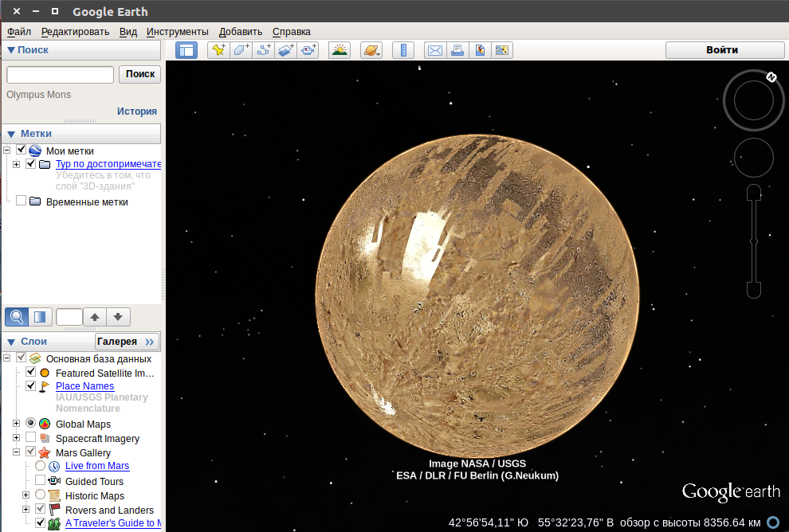The width and height of the screenshot is (789, 532).
Task: Email the view with envelope icon
Action: (435, 50)
